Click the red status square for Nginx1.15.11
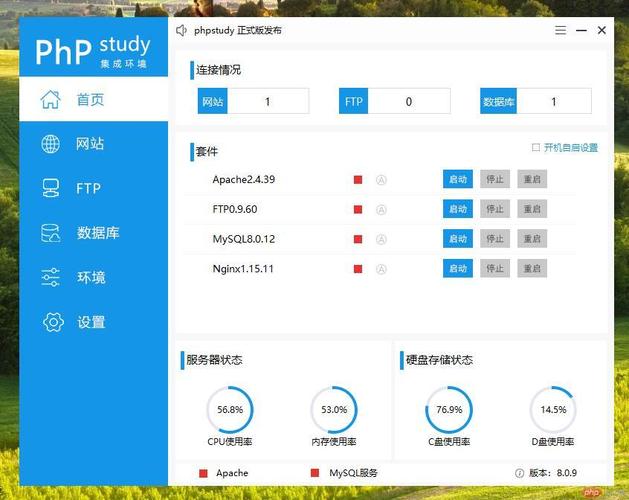Screen dimensions: 629x500 (x=358, y=269)
